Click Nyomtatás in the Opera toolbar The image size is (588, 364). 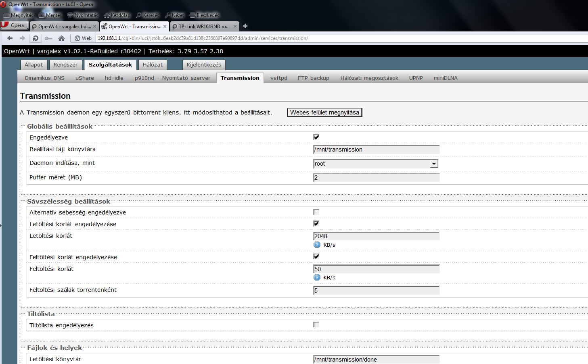[x=83, y=15]
